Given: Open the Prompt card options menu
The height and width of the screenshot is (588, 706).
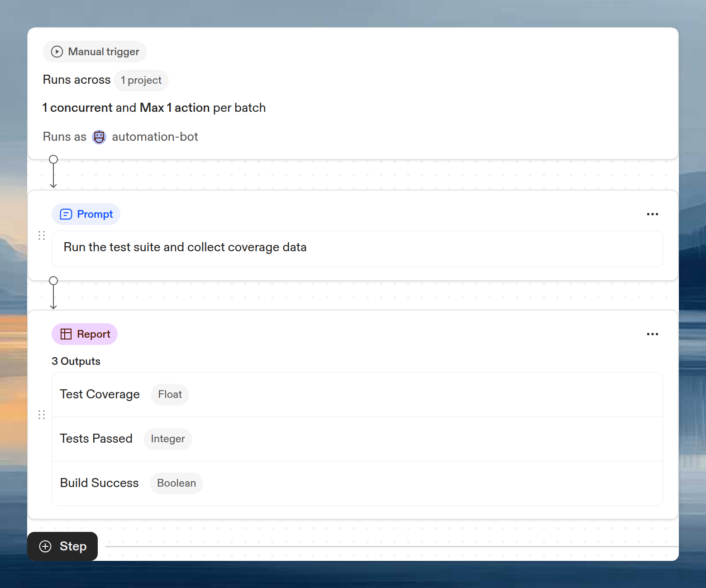Looking at the screenshot, I should (x=652, y=214).
